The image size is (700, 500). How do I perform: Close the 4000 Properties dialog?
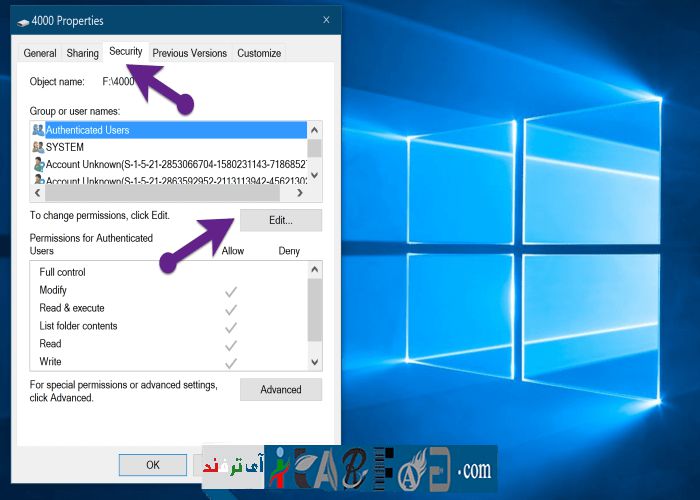point(326,20)
